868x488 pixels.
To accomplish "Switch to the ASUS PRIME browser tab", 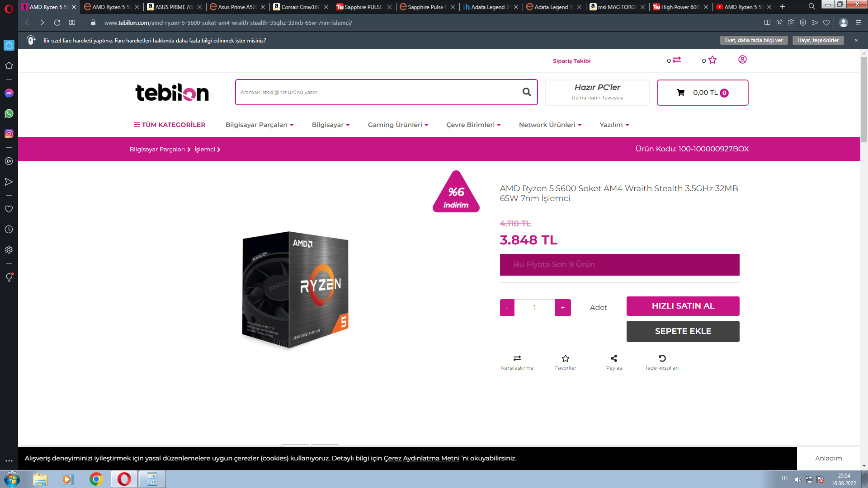I will coord(175,7).
